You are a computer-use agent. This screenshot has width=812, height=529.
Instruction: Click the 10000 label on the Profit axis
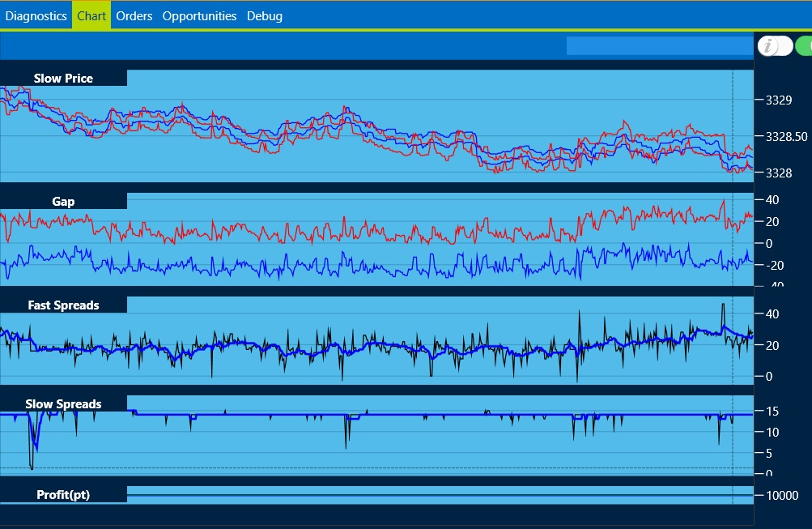point(782,496)
